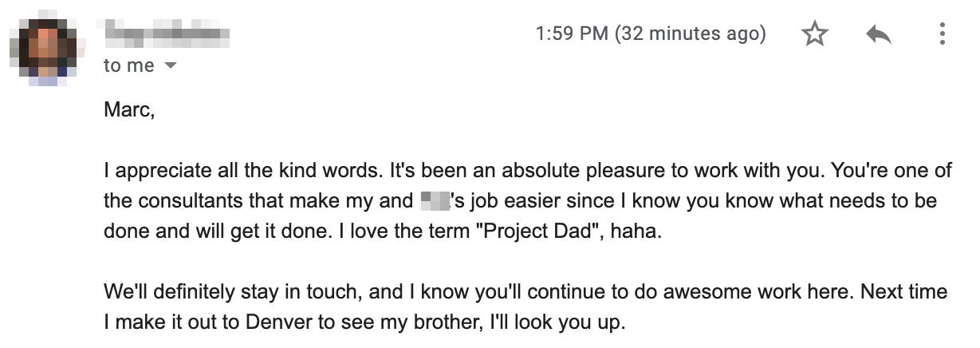
Task: Click the "to me" recipient text
Action: [x=128, y=65]
